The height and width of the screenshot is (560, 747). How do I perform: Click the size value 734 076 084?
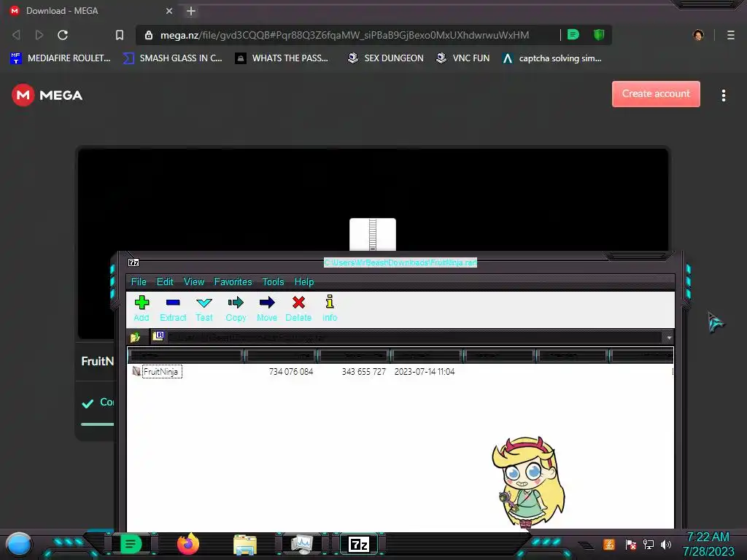290,371
